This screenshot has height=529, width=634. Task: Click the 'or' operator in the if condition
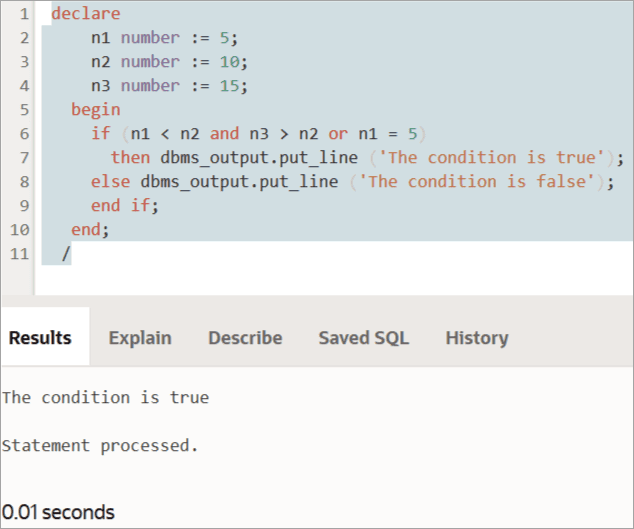338,133
